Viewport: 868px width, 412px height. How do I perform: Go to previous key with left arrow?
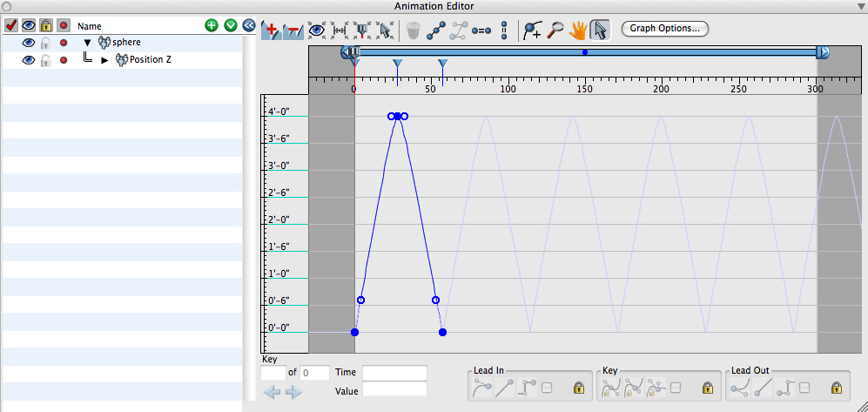273,392
